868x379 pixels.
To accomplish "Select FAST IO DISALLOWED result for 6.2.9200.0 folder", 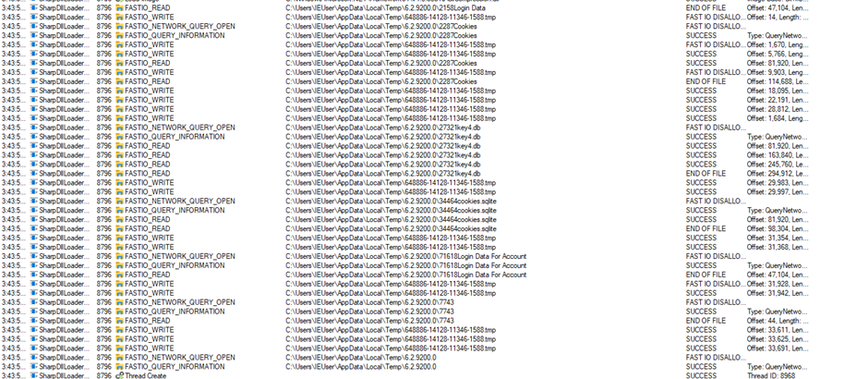I will point(716,358).
